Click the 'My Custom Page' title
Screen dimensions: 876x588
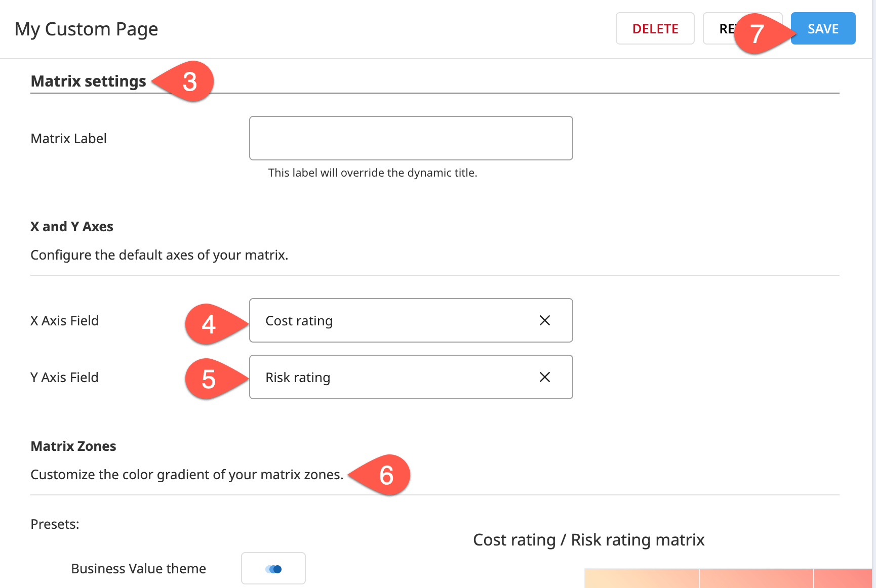(x=86, y=29)
